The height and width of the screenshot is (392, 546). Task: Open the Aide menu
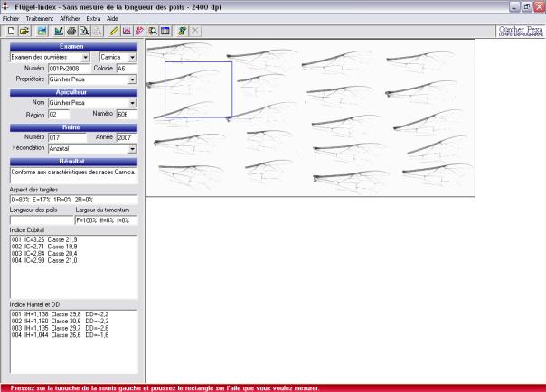click(x=112, y=18)
